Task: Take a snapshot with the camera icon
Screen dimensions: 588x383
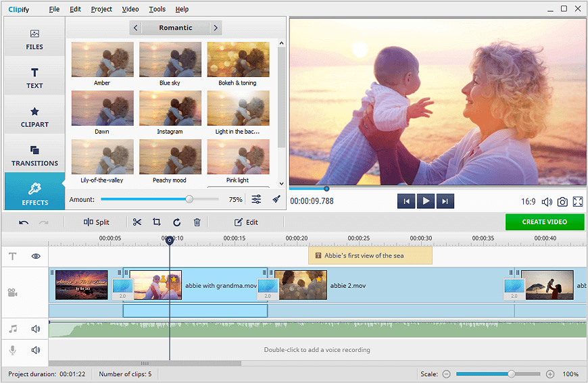Action: (x=562, y=201)
